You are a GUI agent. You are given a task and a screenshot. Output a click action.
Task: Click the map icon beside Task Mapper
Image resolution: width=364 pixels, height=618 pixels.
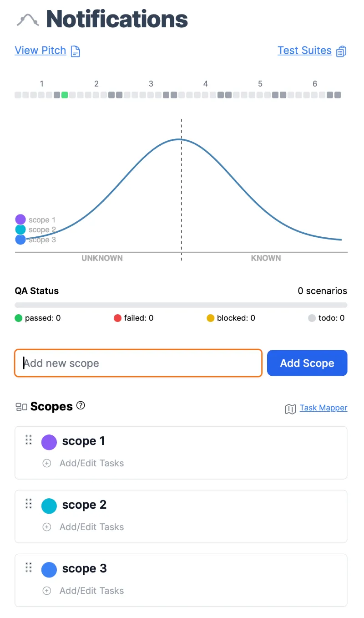[x=290, y=409]
